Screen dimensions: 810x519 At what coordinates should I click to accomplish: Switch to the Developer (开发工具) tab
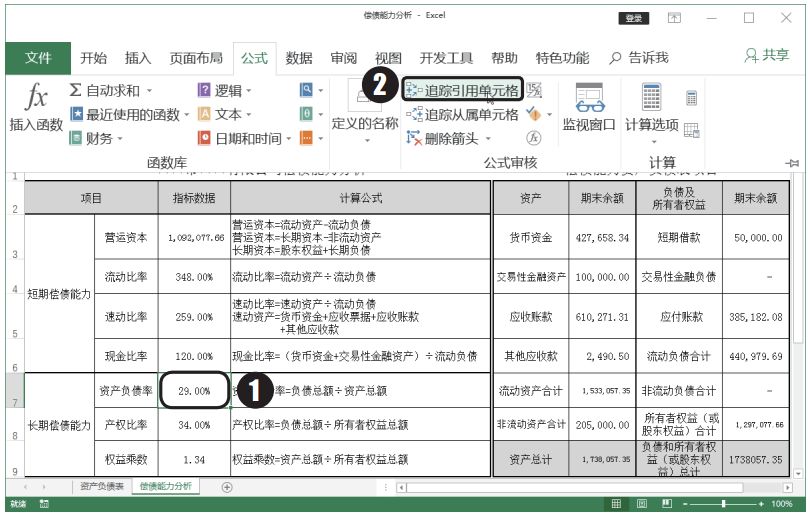446,58
